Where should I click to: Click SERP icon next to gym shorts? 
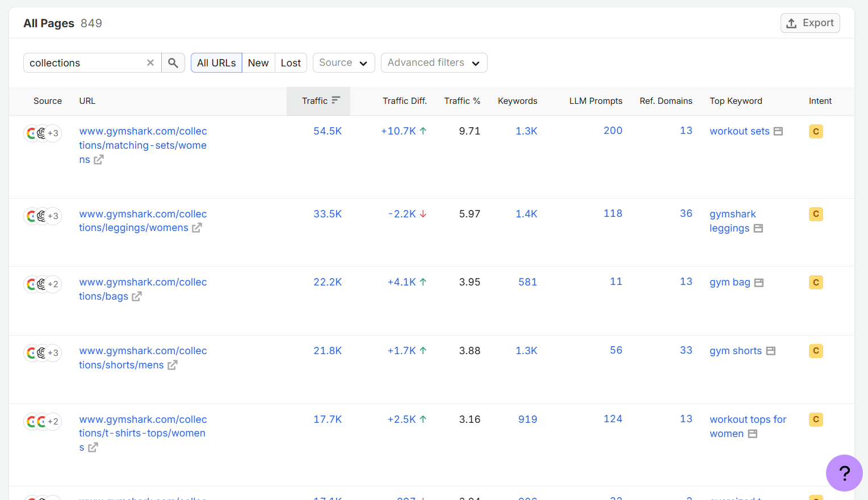coord(771,351)
